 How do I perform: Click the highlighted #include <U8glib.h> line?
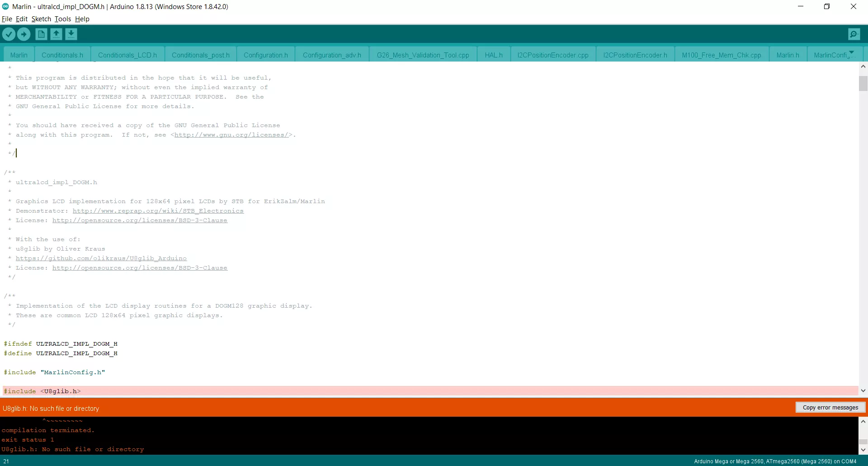[x=430, y=391]
